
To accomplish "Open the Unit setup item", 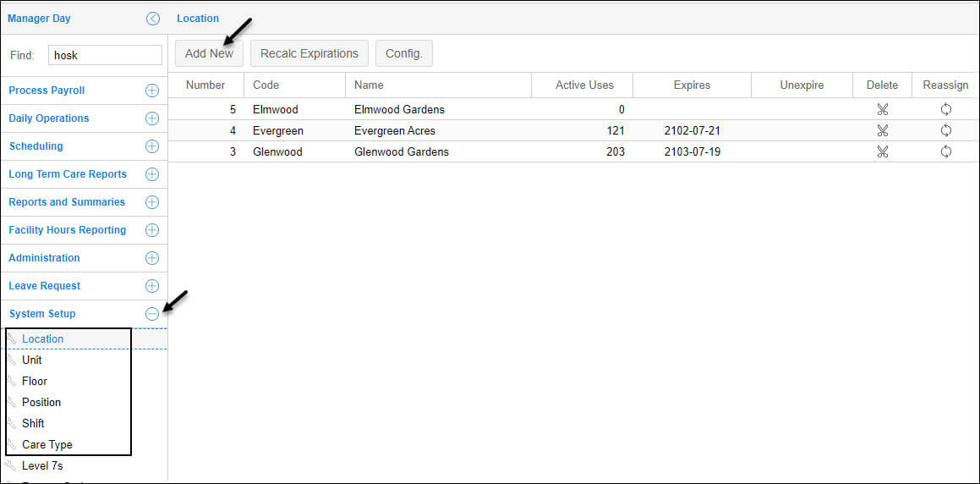I will [32, 360].
